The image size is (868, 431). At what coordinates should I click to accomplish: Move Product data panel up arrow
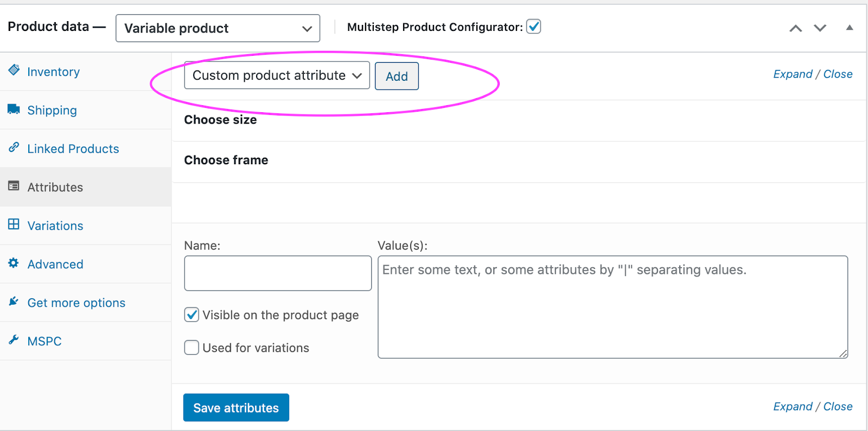tap(795, 28)
